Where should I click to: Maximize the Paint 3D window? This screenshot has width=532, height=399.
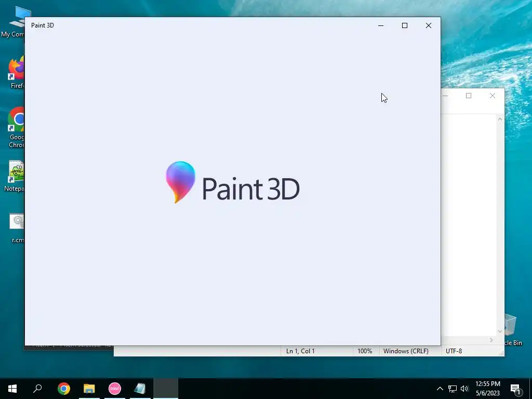click(x=404, y=25)
